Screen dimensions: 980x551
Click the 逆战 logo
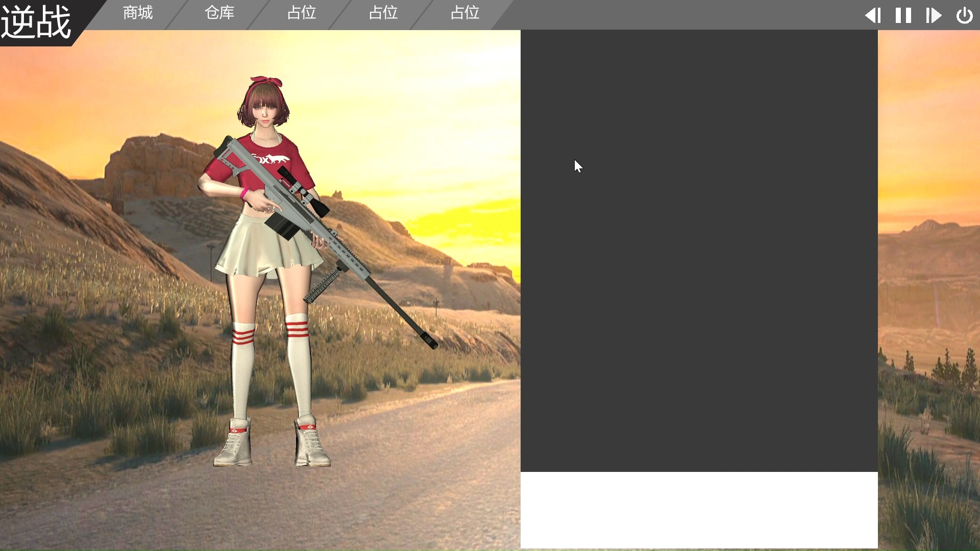point(37,22)
